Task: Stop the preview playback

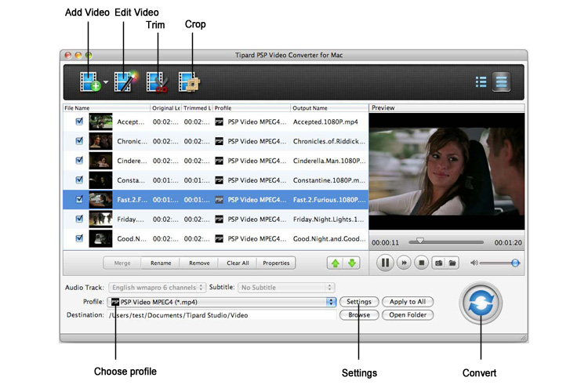Action: coord(421,263)
